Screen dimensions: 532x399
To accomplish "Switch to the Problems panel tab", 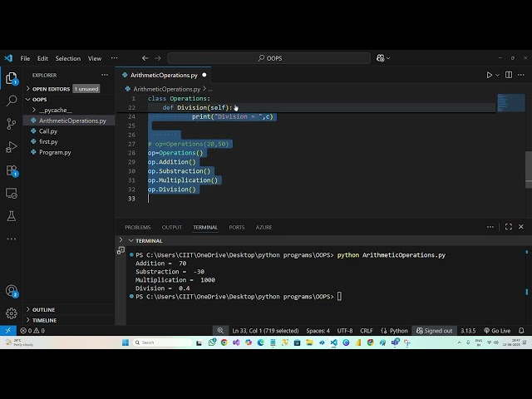I will tap(137, 227).
